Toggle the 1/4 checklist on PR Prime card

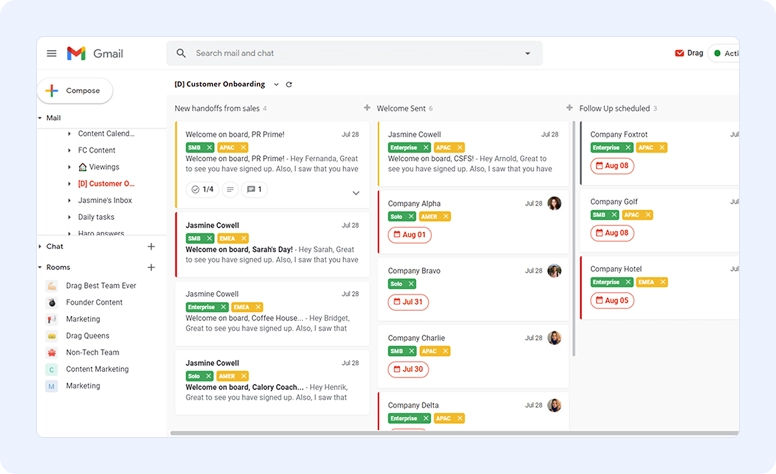(202, 189)
